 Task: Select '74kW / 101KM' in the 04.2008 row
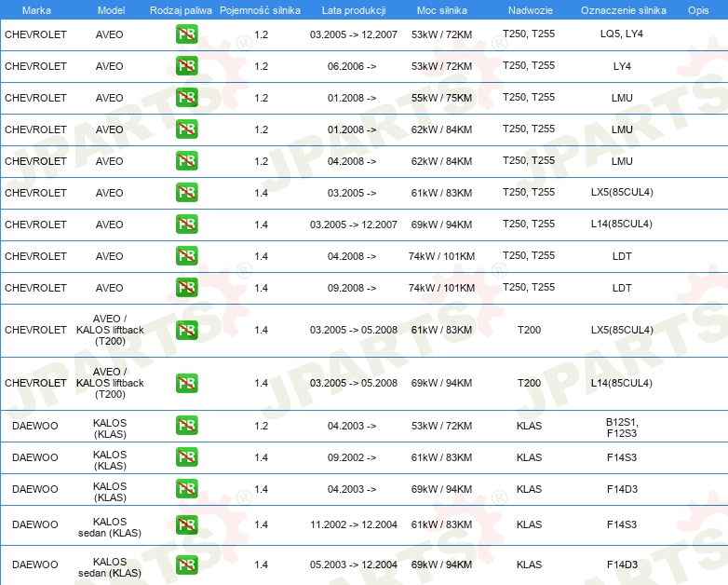tap(441, 256)
